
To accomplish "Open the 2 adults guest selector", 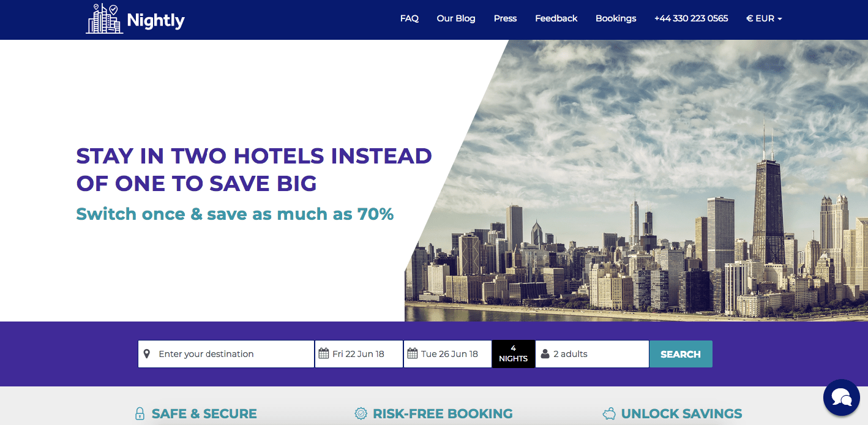I will click(x=592, y=354).
